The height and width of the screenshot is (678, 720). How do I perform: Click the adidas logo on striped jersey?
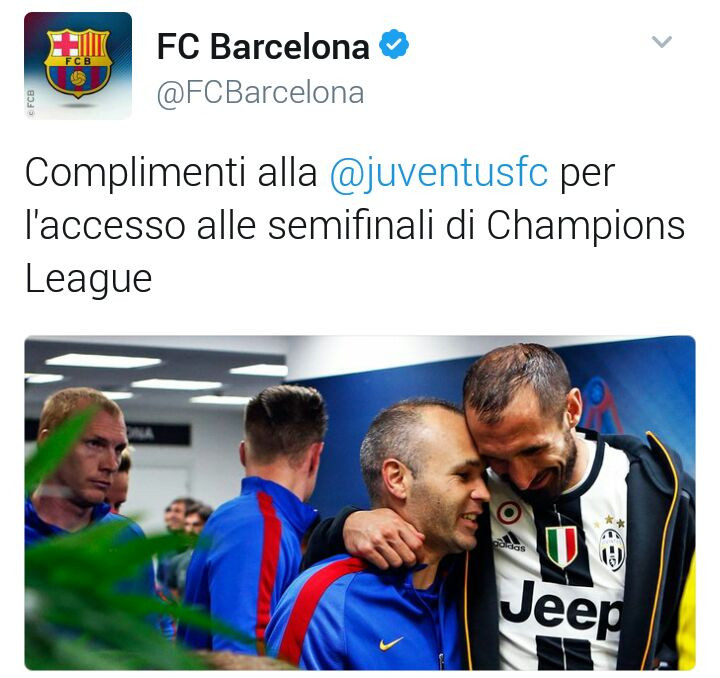[x=510, y=543]
